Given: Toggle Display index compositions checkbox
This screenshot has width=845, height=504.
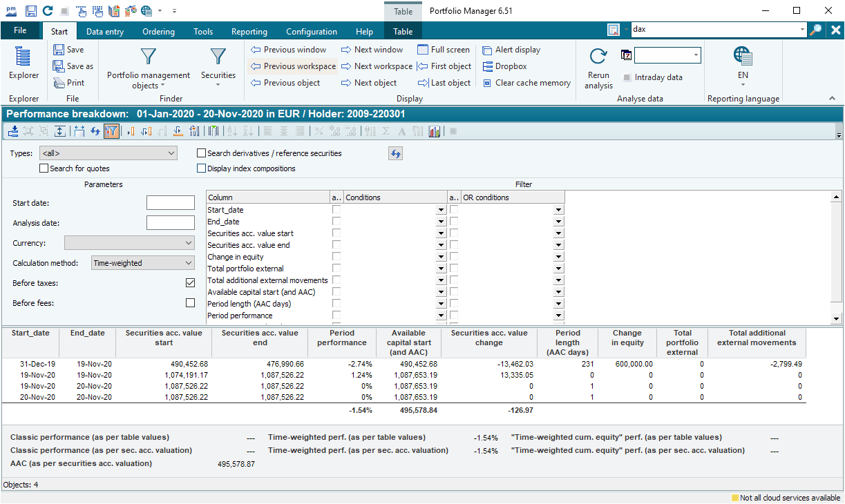Looking at the screenshot, I should 202,168.
